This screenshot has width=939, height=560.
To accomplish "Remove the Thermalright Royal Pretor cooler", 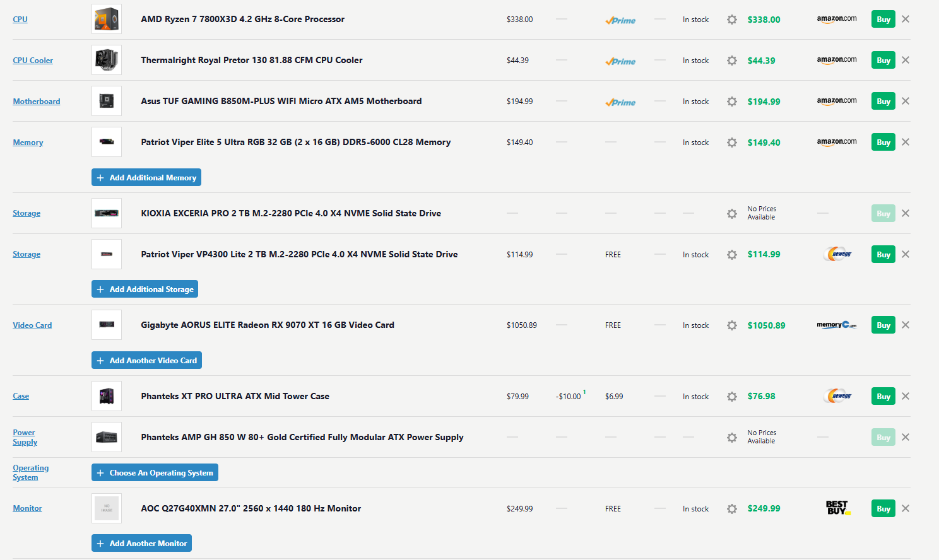I will pos(906,60).
